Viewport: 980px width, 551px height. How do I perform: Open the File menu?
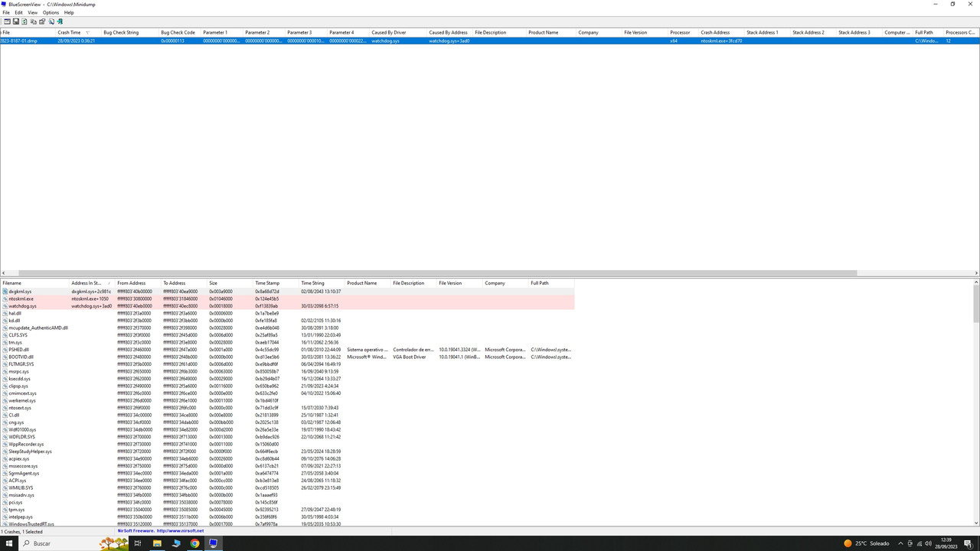coord(6,12)
